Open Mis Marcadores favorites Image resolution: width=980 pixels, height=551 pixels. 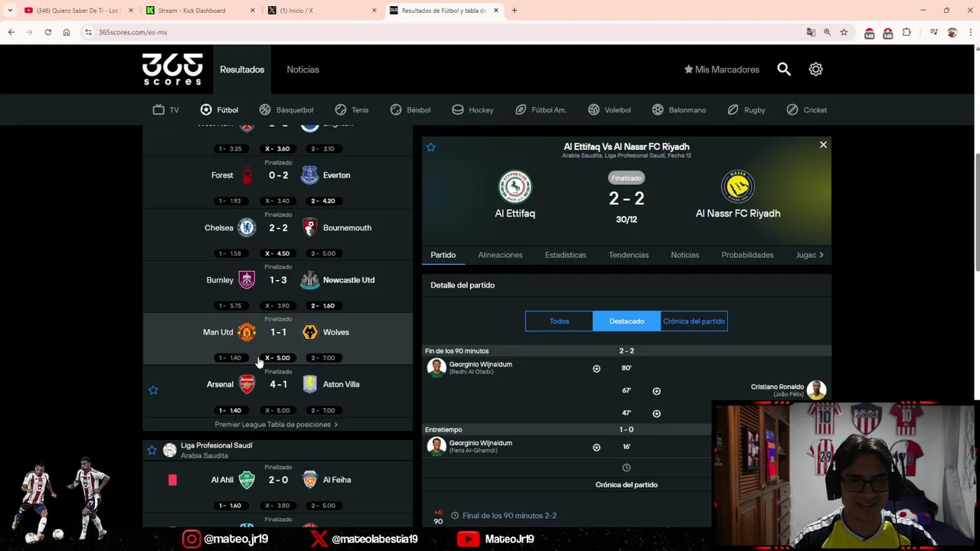[721, 70]
